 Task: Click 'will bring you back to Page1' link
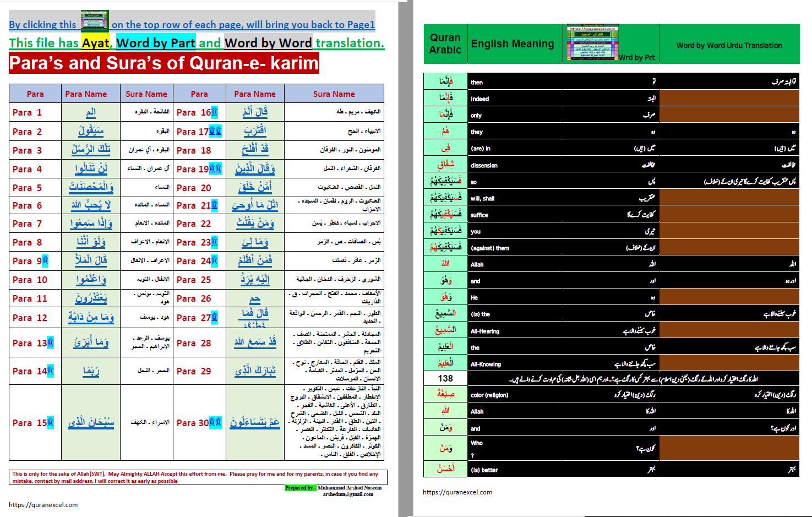coord(310,25)
